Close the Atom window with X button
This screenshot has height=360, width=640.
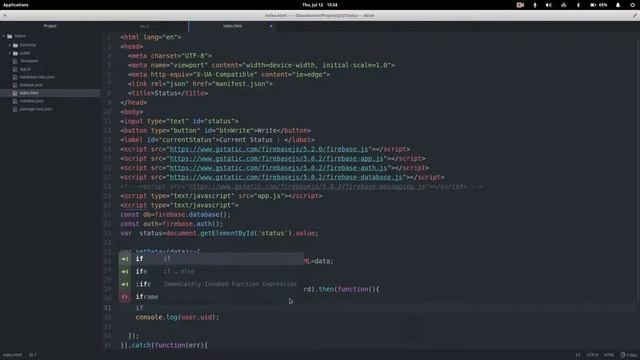point(5,16)
